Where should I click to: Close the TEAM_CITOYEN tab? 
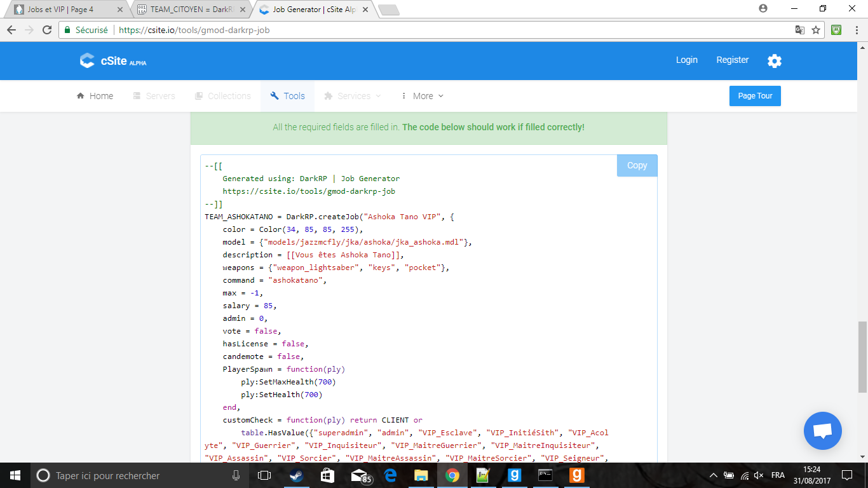tap(243, 10)
